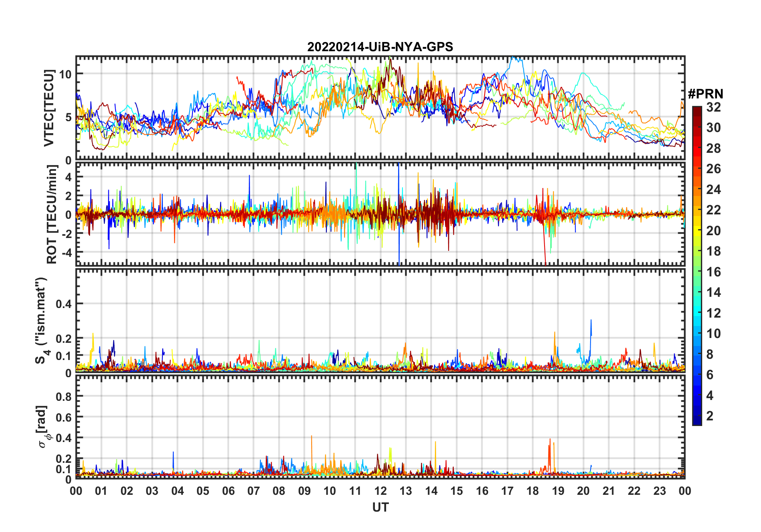Image resolution: width=761 pixels, height=532 pixels.
Task: Click UT axis tick label 15
Action: (x=457, y=491)
